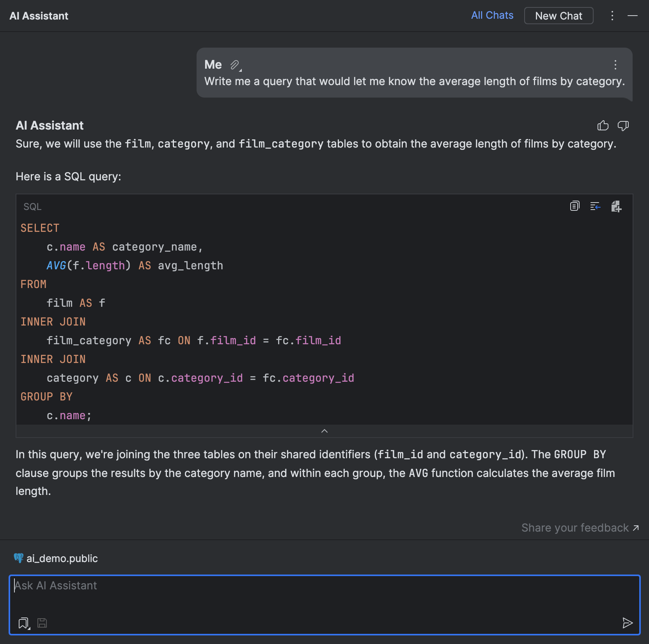The height and width of the screenshot is (644, 649).
Task: Insert the SQL snippet into the editor
Action: (x=595, y=206)
